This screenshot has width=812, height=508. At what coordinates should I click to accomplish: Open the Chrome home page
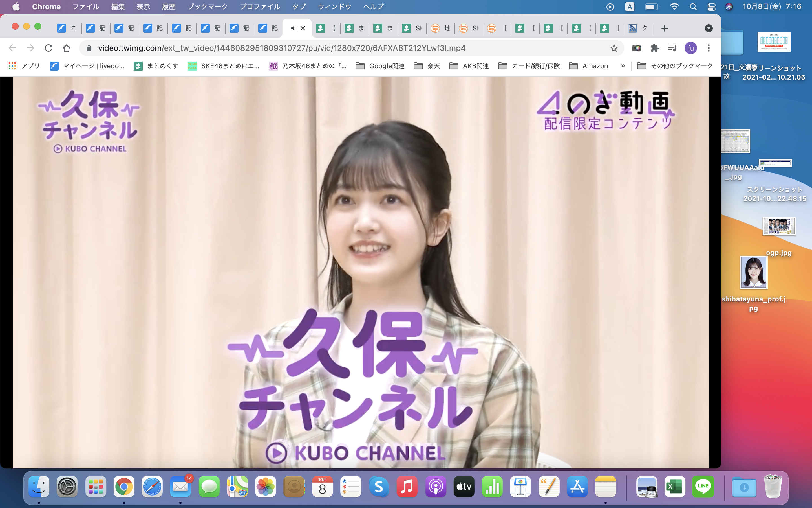click(x=67, y=48)
